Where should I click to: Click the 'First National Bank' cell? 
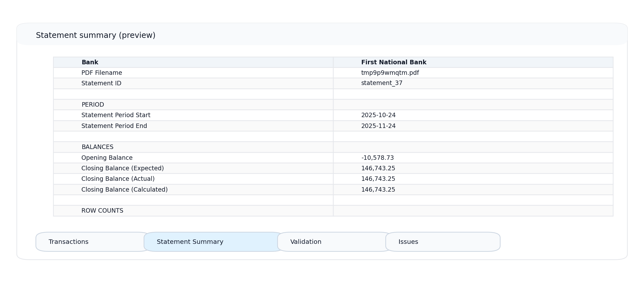pyautogui.click(x=473, y=62)
